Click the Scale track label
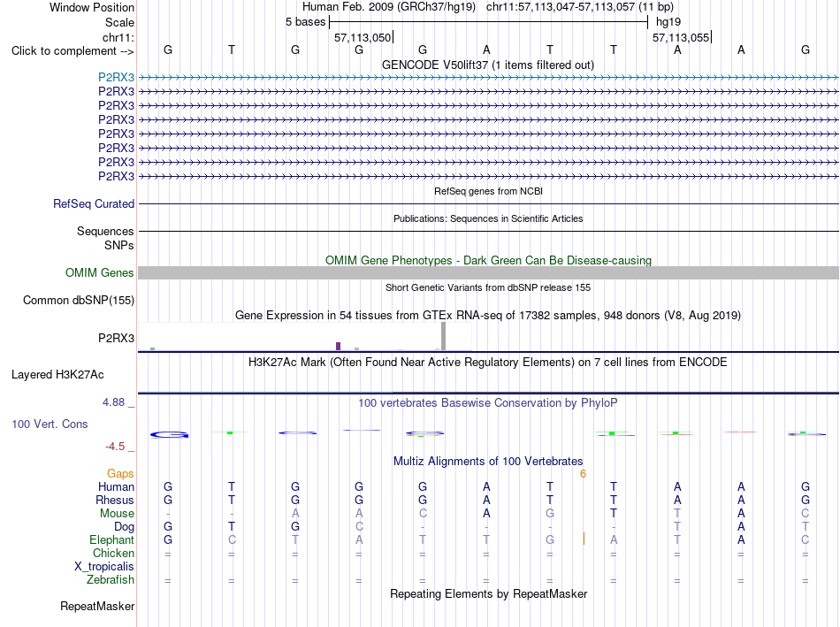840x627 pixels. [119, 22]
